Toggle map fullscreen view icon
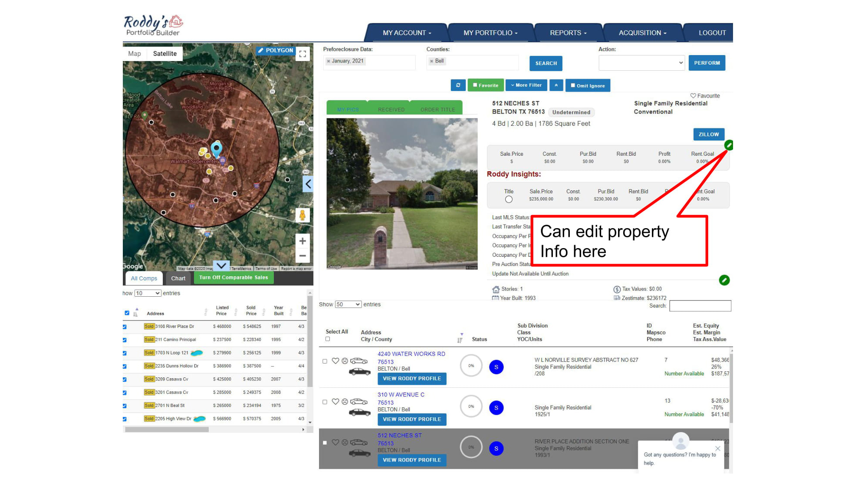Viewport: 868px width, 488px height. coord(302,54)
